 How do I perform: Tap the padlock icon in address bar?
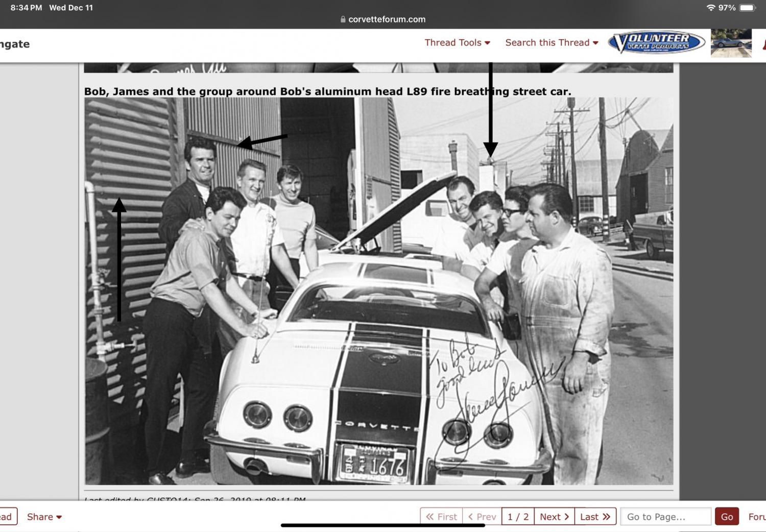tap(343, 19)
